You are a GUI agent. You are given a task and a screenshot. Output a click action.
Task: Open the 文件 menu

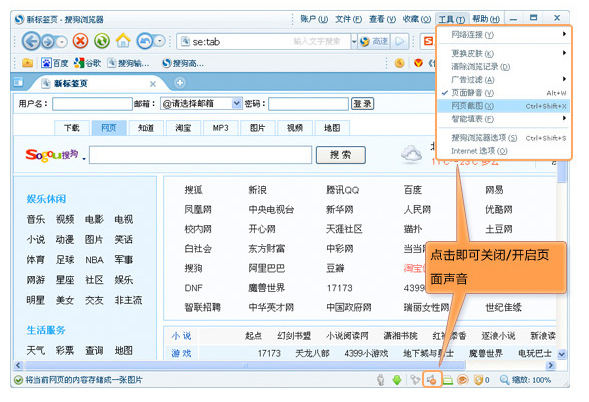tap(349, 19)
